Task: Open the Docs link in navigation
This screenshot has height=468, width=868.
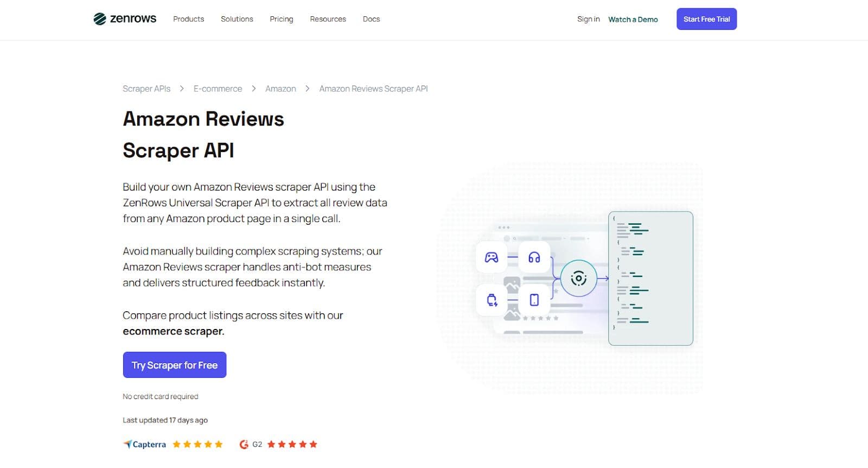Action: (371, 19)
